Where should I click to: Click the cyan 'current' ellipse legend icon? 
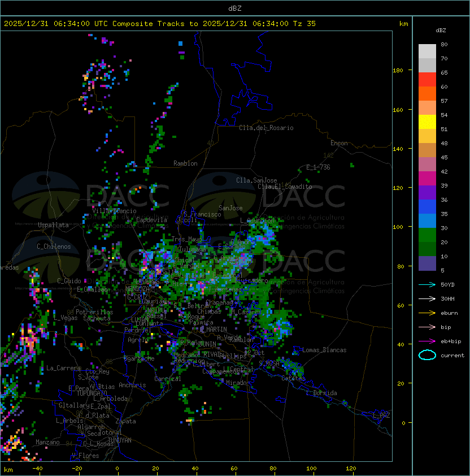427,355
